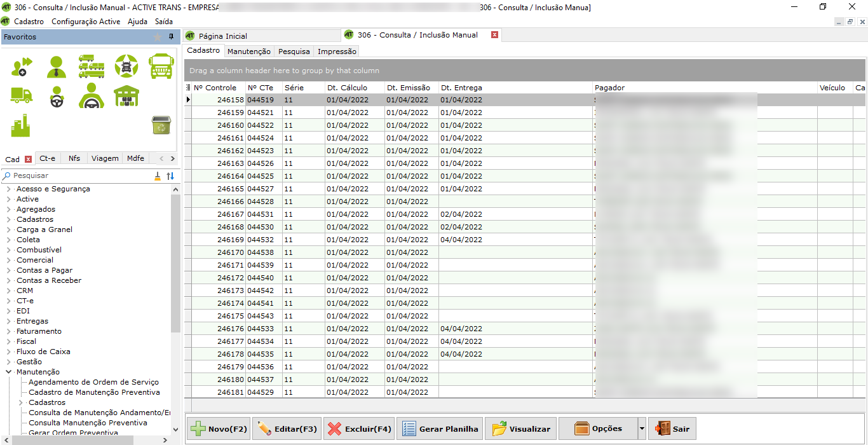Open the Configuração Active menu
Viewport: 868px width, 445px height.
[85, 22]
